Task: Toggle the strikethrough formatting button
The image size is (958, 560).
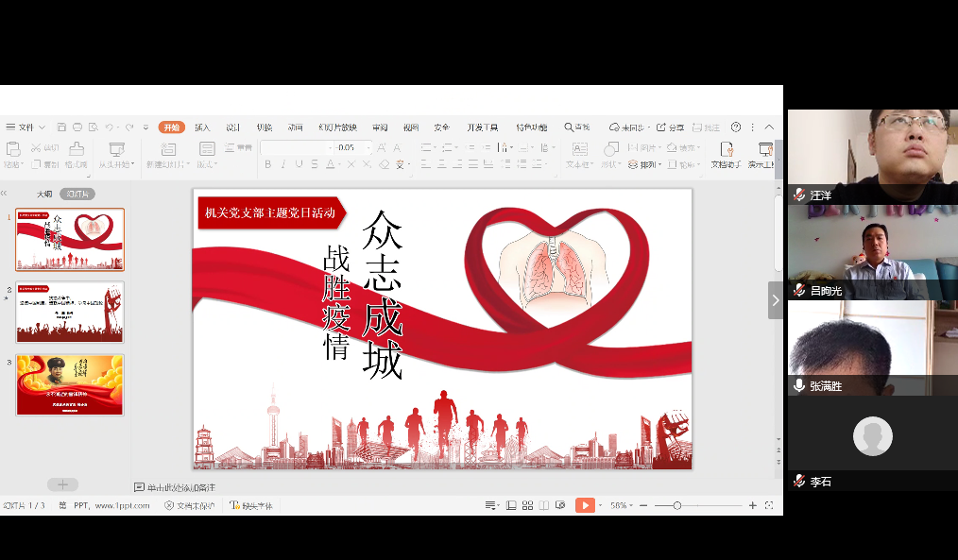Action: (314, 164)
